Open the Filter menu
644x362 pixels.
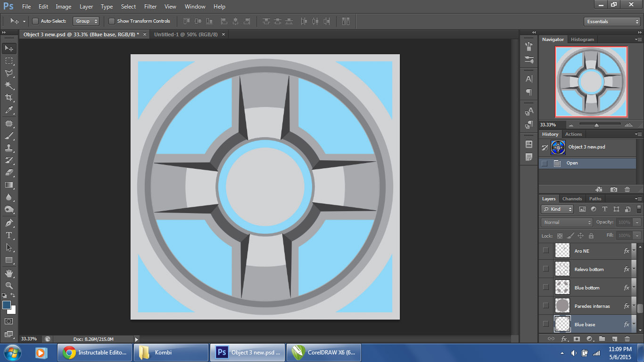(x=150, y=7)
